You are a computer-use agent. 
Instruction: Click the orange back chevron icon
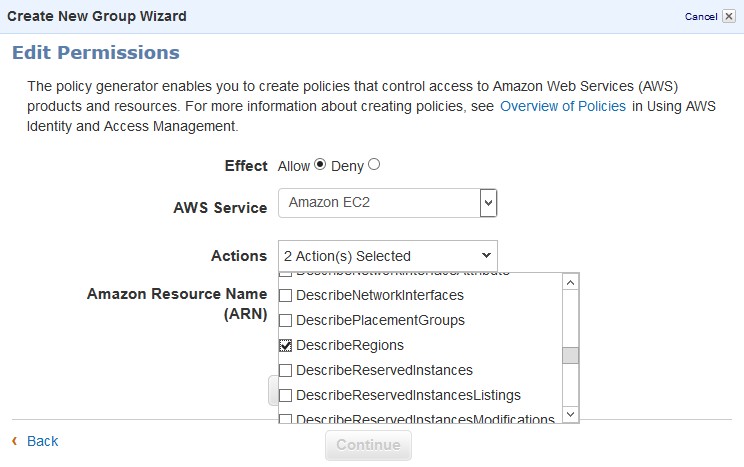pyautogui.click(x=14, y=441)
